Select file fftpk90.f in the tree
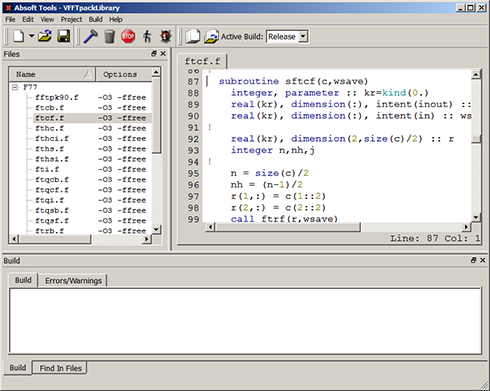The width and height of the screenshot is (490, 391). 57,97
